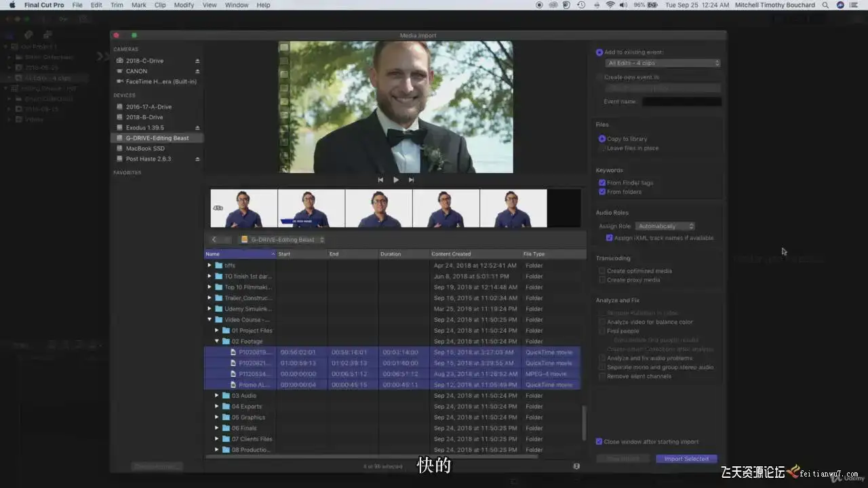Screen dimensions: 868x488
Task: Expand the 05 Graphics folder
Action: 217,417
